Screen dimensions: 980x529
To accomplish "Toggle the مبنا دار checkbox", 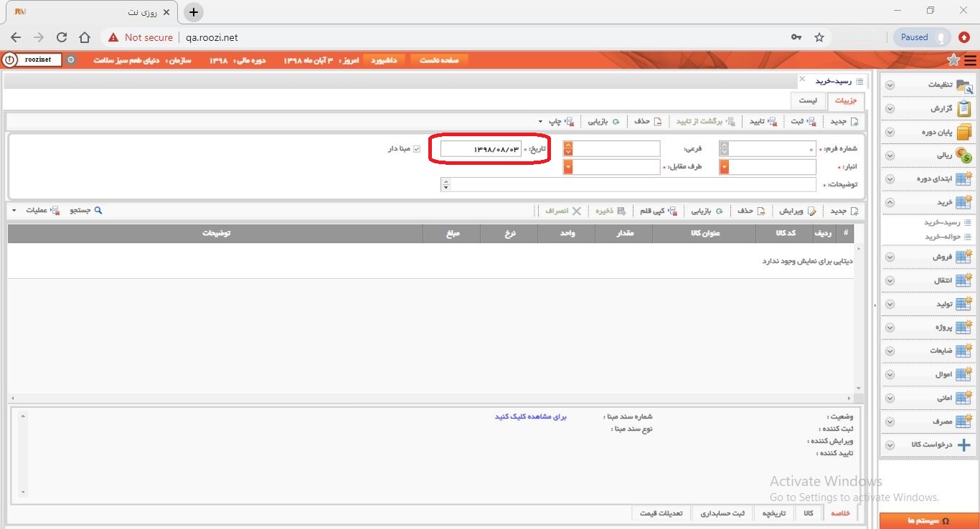I will pyautogui.click(x=417, y=149).
